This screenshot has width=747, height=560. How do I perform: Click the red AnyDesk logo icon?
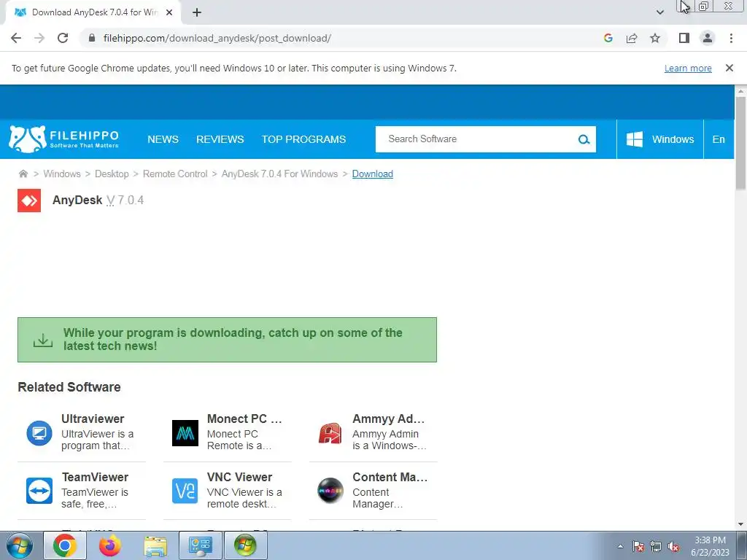tap(29, 201)
